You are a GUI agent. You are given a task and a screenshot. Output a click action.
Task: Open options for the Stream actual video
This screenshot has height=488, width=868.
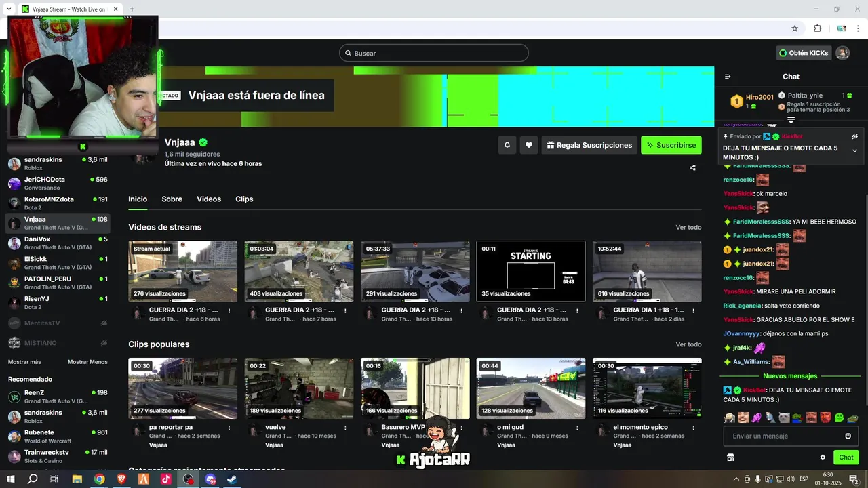click(x=229, y=310)
